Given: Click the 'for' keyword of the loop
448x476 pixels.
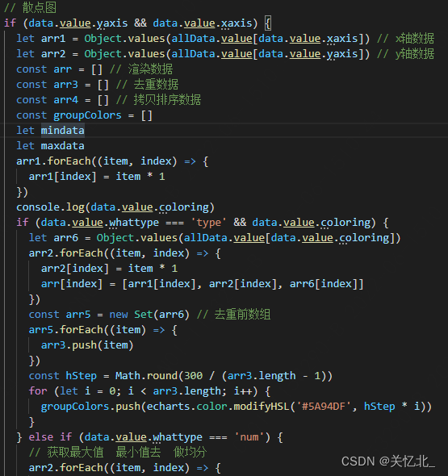Looking at the screenshot, I should (x=38, y=391).
